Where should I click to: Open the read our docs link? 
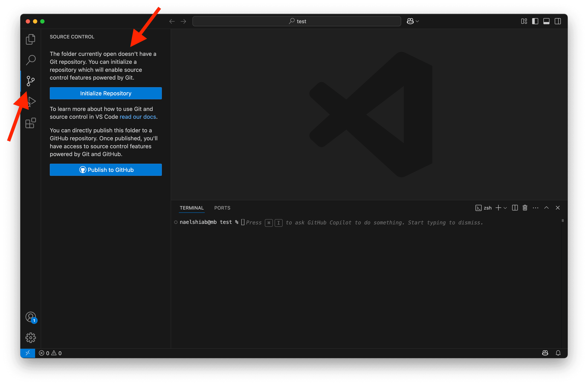tap(138, 117)
